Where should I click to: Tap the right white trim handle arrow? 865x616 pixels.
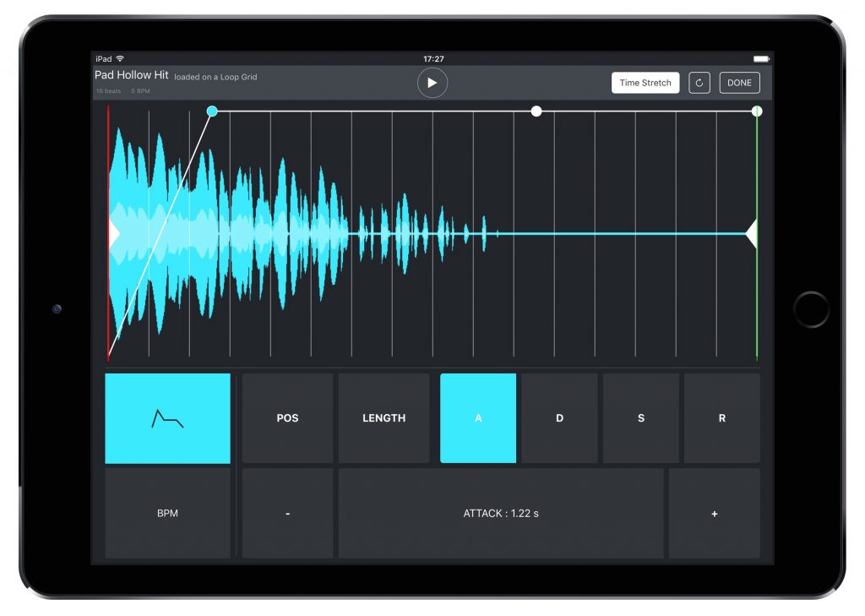pyautogui.click(x=750, y=233)
